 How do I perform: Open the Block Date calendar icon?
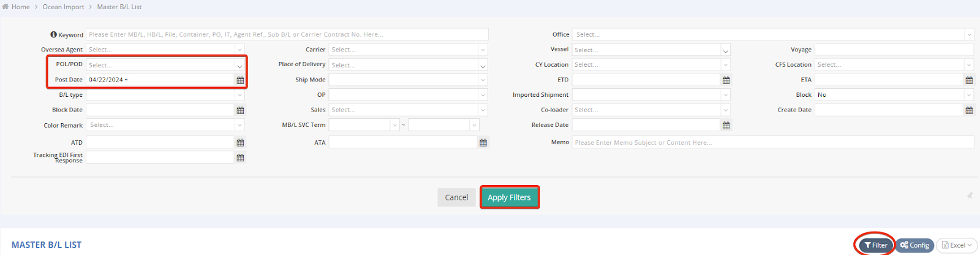240,110
